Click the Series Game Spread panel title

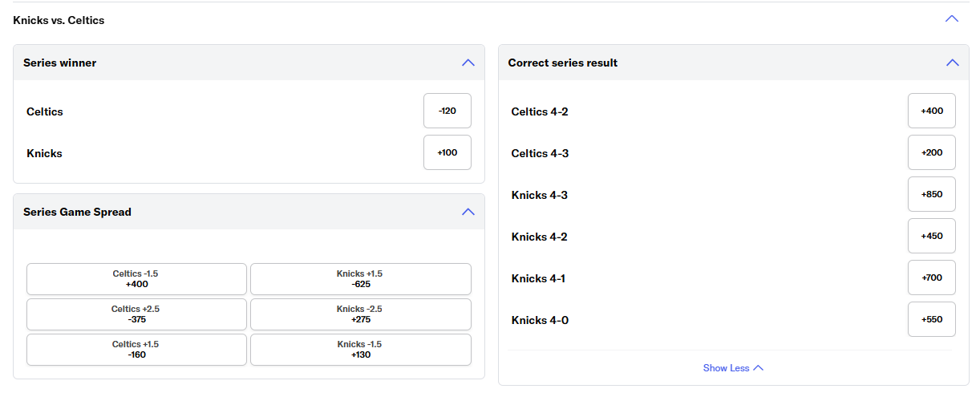click(x=77, y=212)
